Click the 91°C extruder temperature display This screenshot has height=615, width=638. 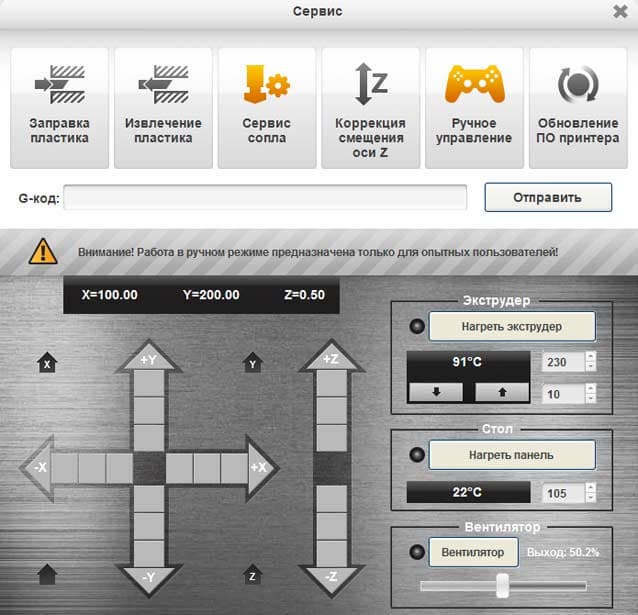pyautogui.click(x=468, y=361)
